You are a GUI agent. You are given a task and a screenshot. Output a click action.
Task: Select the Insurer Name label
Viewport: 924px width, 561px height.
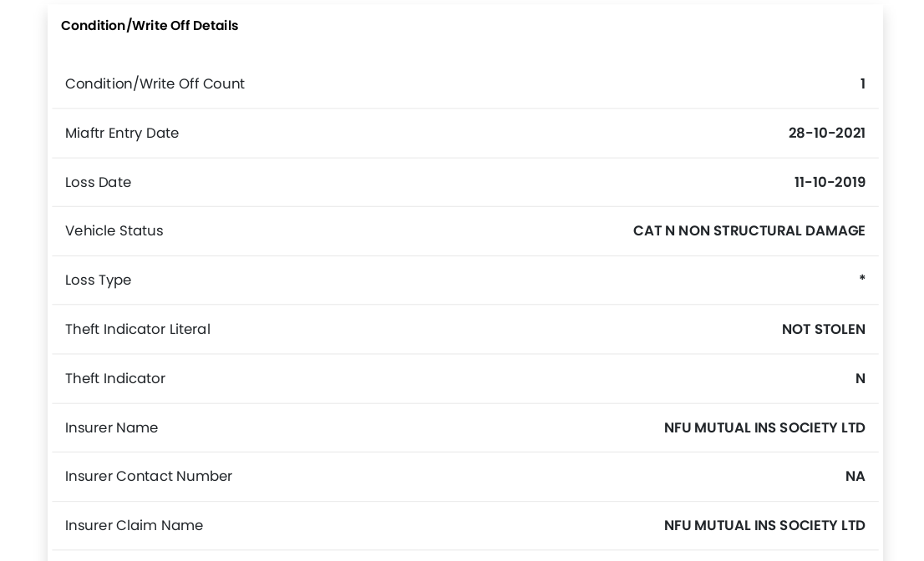click(x=111, y=427)
